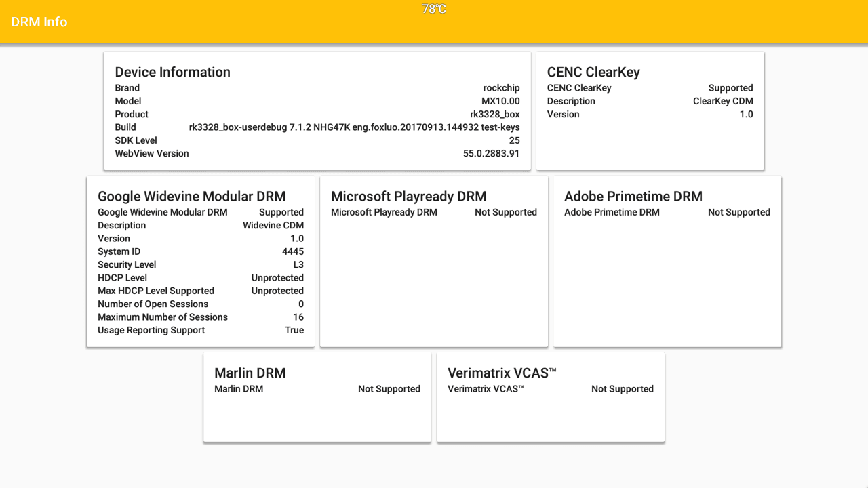Select the System ID value "4445"

293,251
